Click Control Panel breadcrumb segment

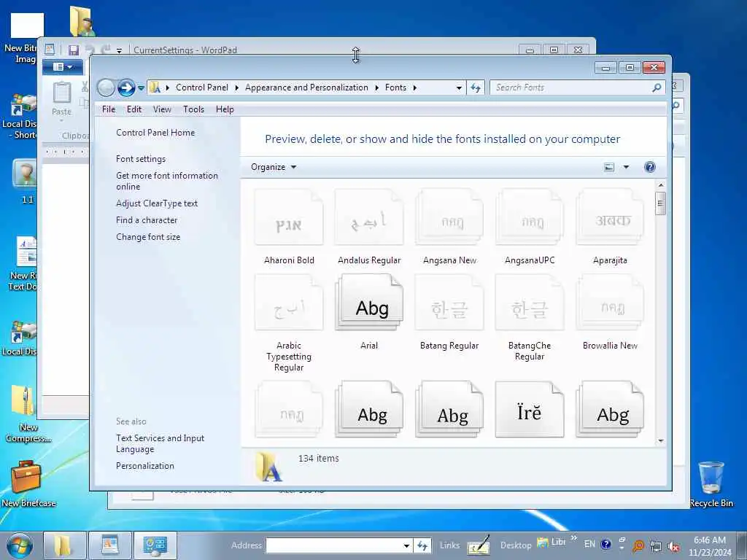[202, 87]
